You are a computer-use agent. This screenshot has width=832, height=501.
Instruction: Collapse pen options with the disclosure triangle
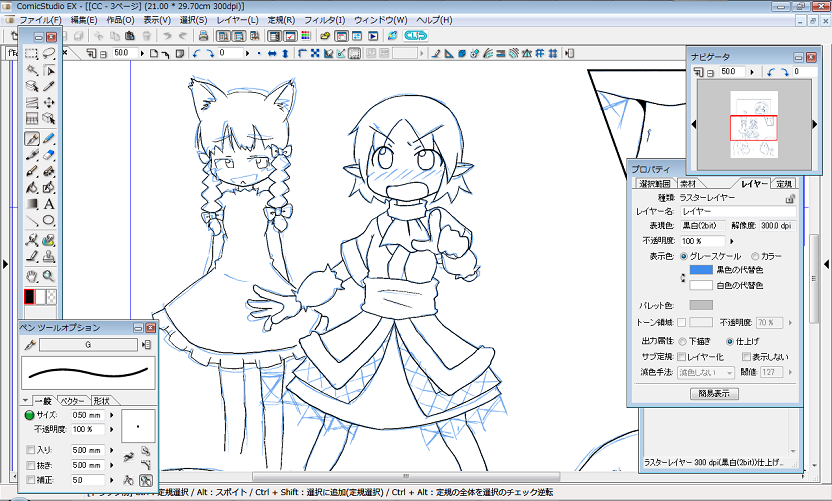tap(25, 401)
